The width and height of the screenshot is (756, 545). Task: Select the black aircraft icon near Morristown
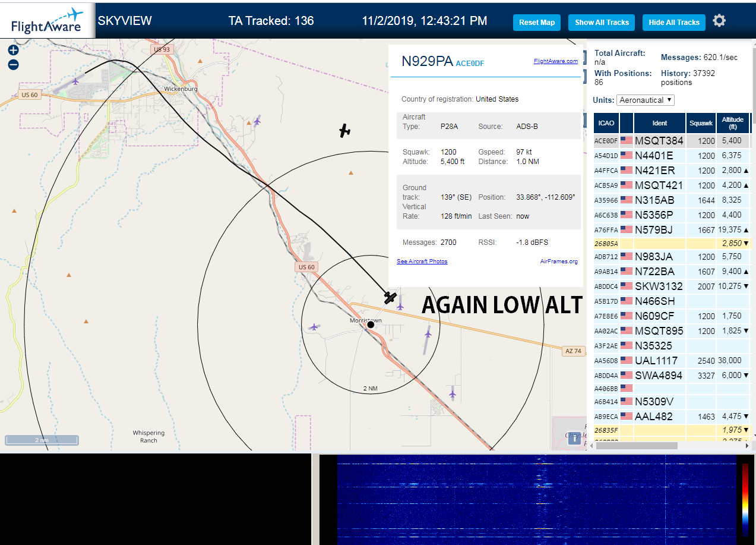[x=390, y=297]
